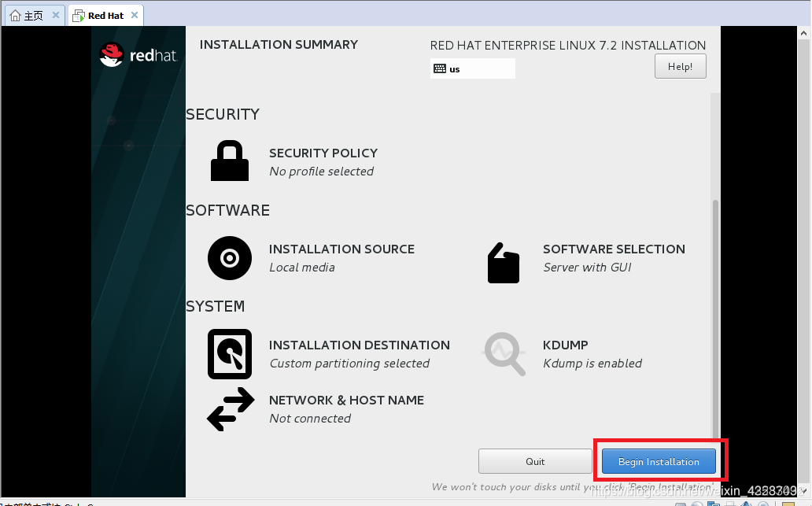This screenshot has height=506, width=812.
Task: Click the 'Server with GUI' text
Action: [x=587, y=268]
